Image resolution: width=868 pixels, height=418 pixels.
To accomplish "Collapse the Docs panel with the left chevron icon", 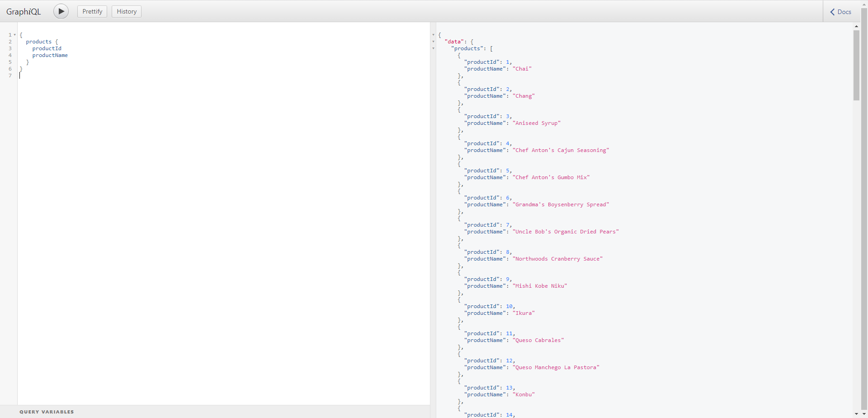I will 833,11.
